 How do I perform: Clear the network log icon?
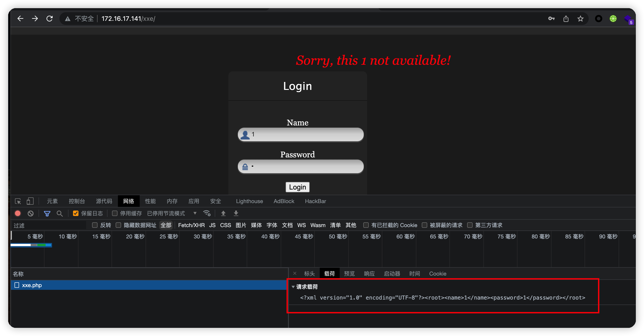31,214
